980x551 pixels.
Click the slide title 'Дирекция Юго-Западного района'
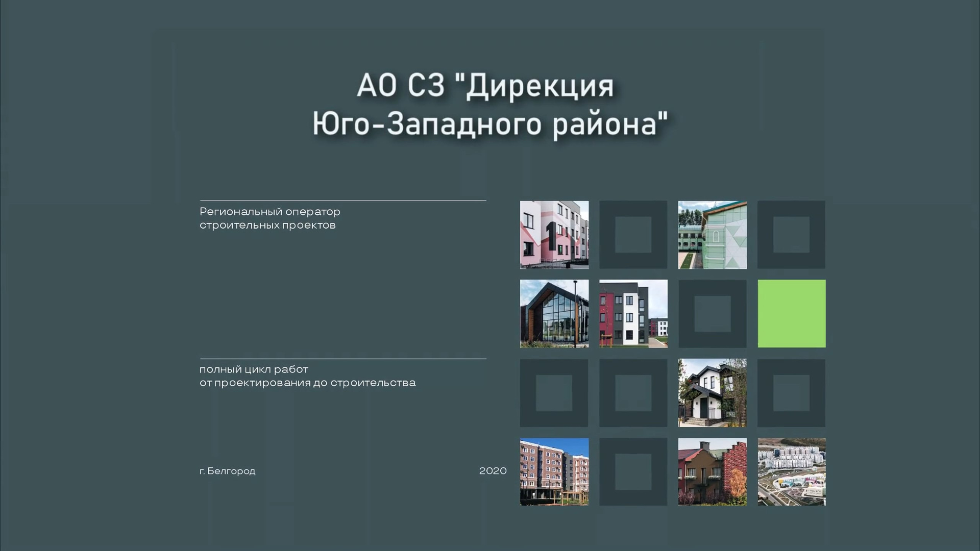pos(489,105)
